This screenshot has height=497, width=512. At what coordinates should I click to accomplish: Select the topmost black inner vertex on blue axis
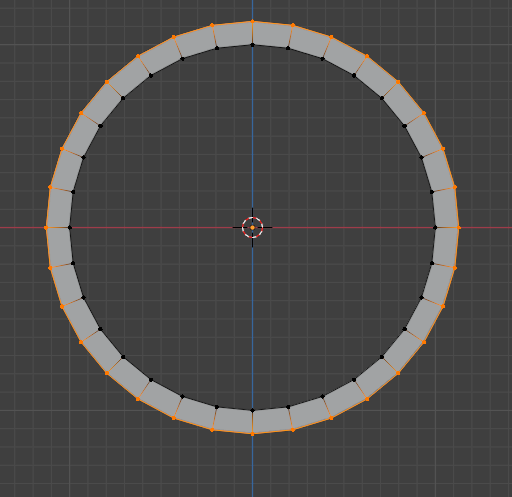point(252,45)
